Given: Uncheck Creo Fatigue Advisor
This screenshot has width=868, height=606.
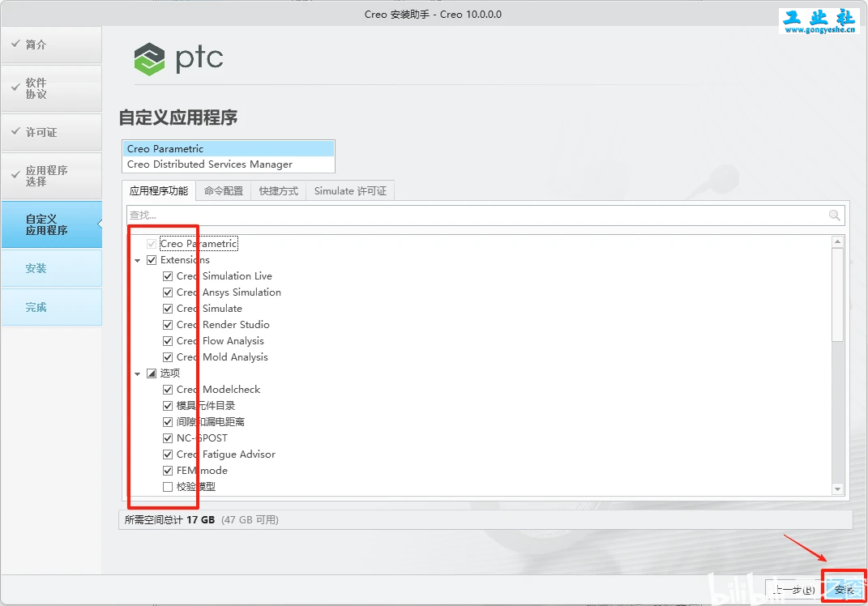Looking at the screenshot, I should [x=168, y=454].
